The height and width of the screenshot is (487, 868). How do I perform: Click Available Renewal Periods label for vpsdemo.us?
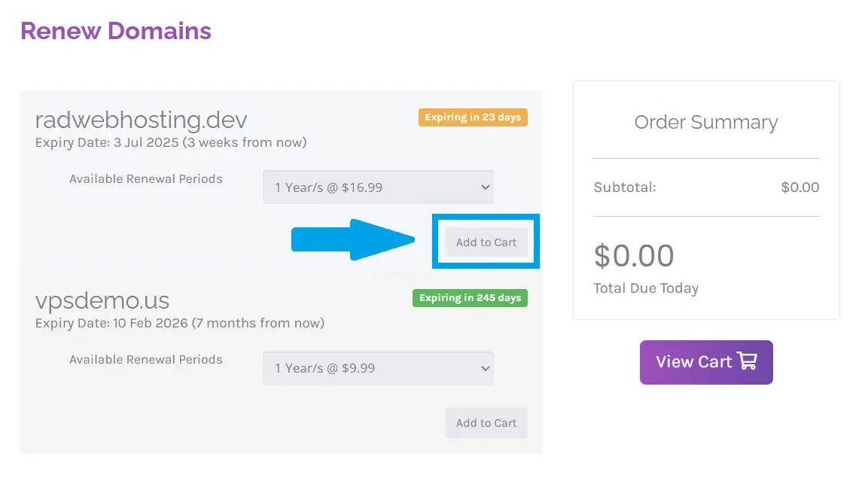pyautogui.click(x=146, y=360)
